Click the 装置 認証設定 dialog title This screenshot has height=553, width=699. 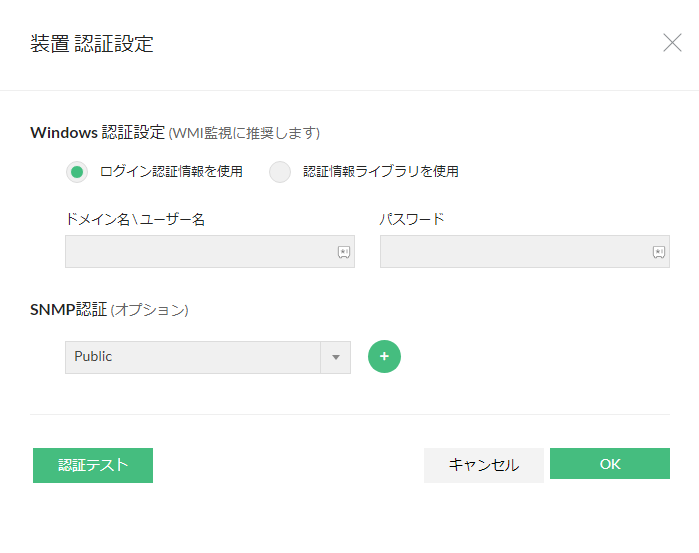(92, 43)
